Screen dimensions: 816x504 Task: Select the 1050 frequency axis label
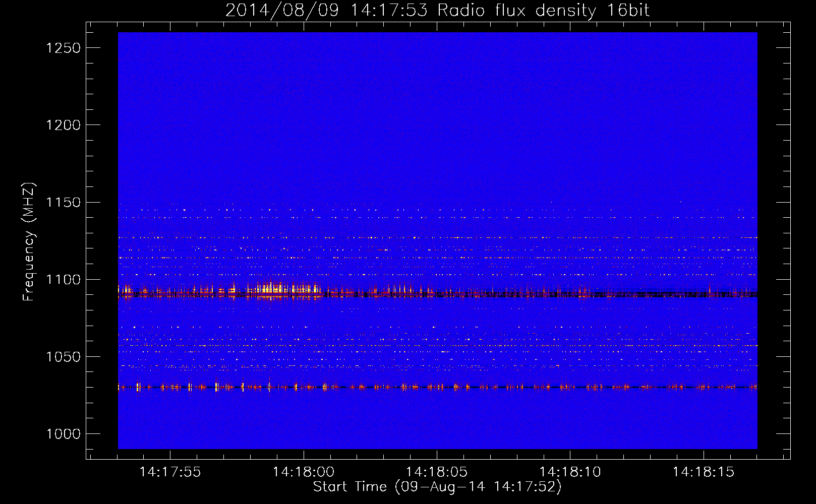tap(63, 357)
